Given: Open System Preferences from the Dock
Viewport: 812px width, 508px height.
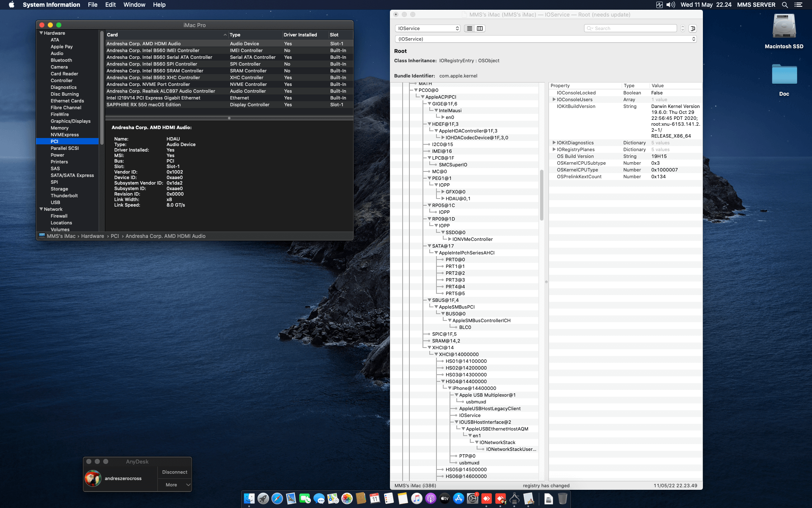Looking at the screenshot, I should pos(473,499).
